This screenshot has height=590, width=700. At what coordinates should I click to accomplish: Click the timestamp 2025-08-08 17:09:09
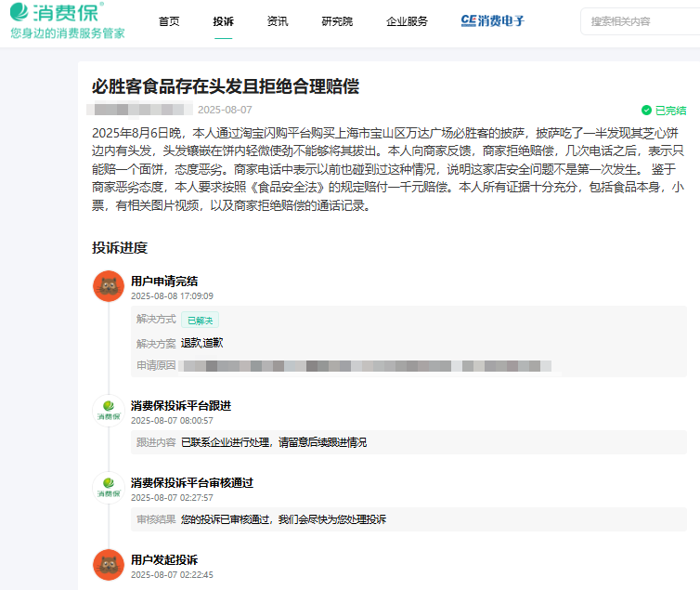(172, 296)
